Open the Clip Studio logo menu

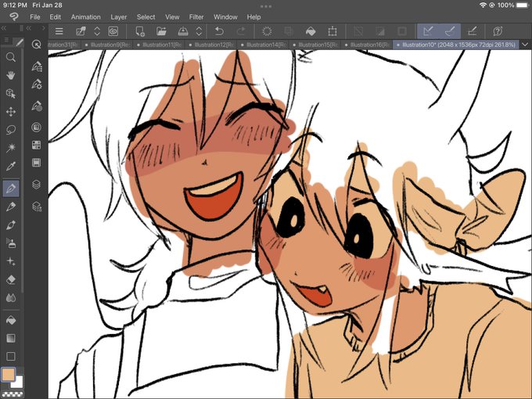[x=13, y=16]
